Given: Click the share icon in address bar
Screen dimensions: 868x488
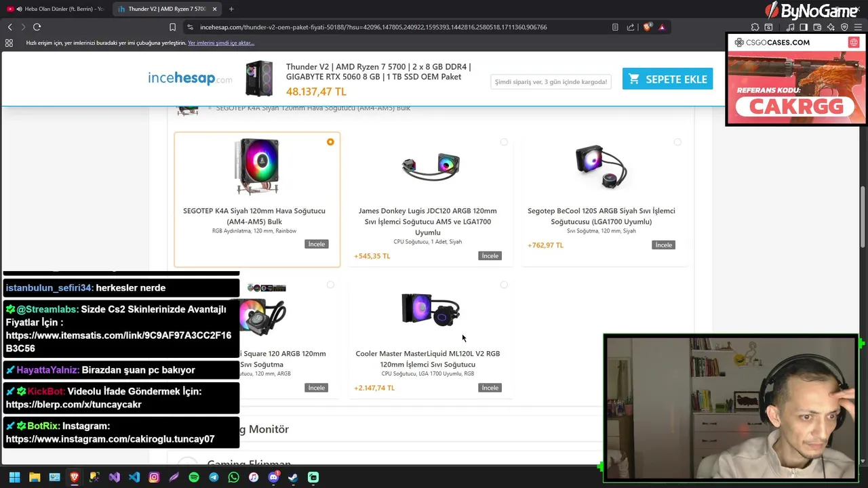Looking at the screenshot, I should [x=631, y=27].
